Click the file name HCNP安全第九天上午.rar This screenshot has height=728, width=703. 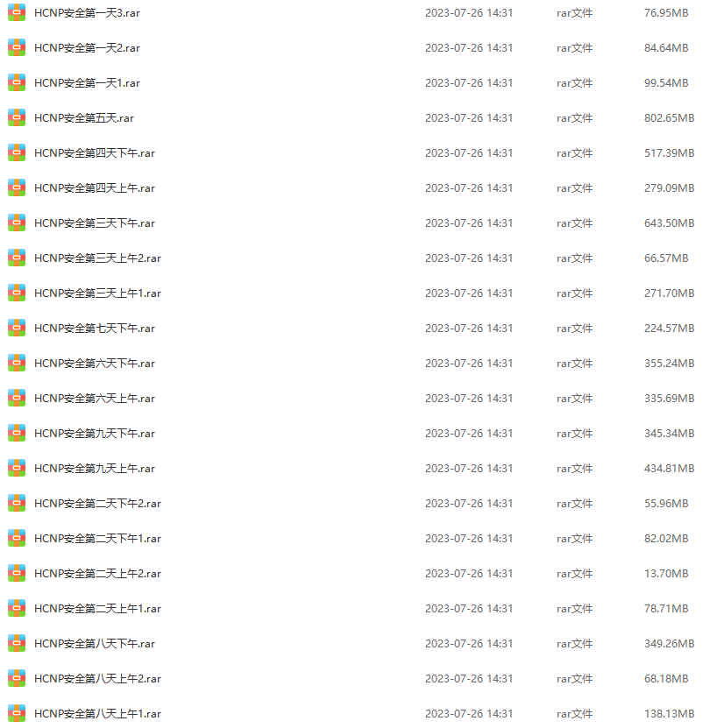tap(95, 469)
